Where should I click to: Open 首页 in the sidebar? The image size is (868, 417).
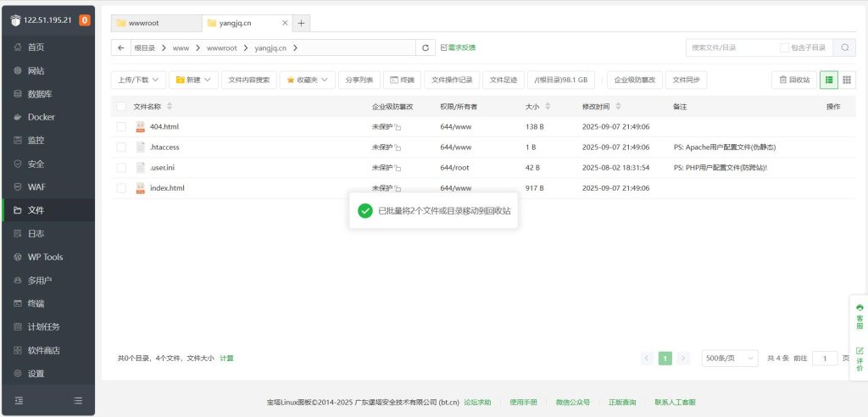[x=48, y=47]
